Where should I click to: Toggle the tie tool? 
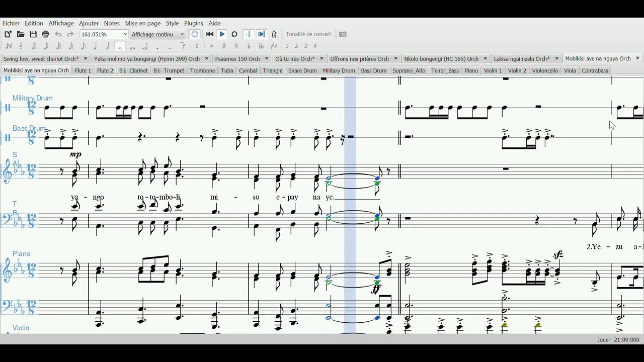point(183,46)
